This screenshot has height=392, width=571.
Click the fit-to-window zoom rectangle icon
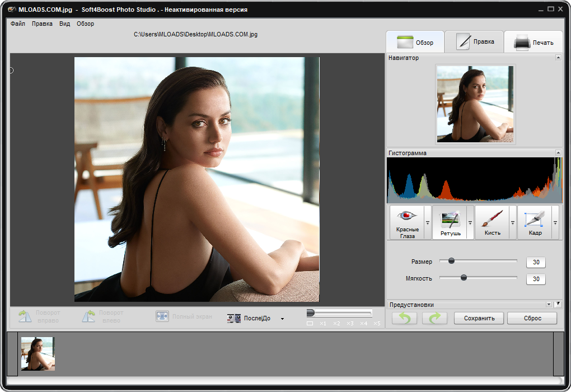tap(310, 324)
